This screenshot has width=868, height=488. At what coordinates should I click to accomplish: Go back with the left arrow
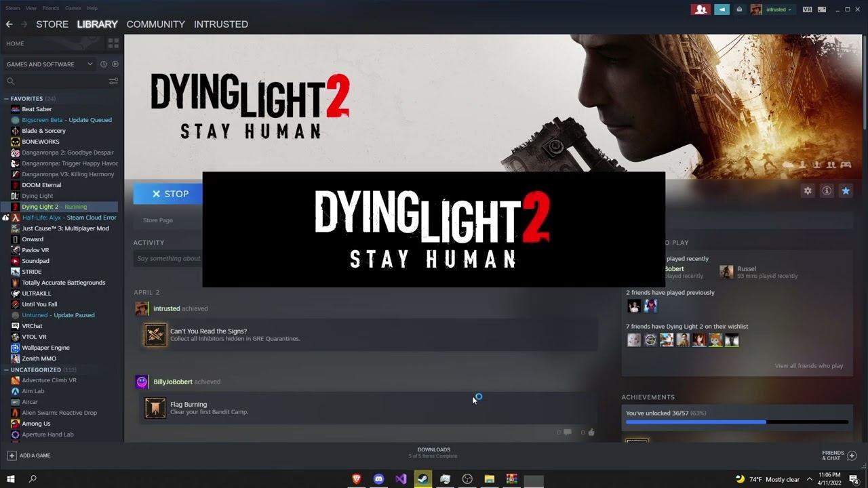coord(9,24)
